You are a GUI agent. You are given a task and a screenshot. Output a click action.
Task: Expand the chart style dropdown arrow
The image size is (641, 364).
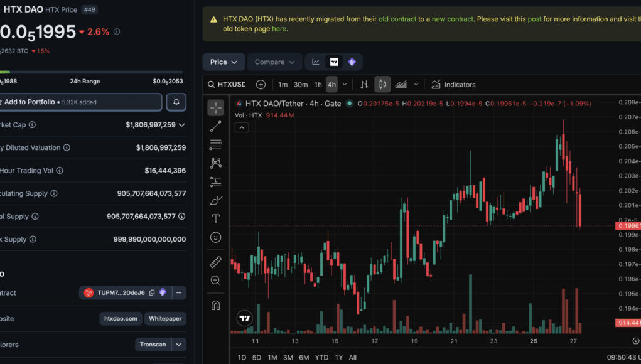[416, 85]
